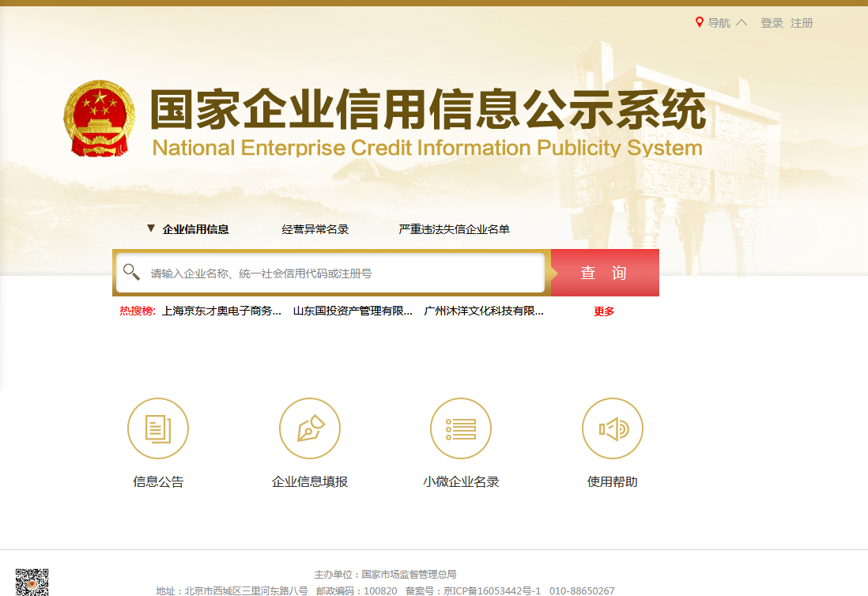Open hot search 上海京东才奥电子商务
Screen dimensions: 868x596
(x=221, y=311)
